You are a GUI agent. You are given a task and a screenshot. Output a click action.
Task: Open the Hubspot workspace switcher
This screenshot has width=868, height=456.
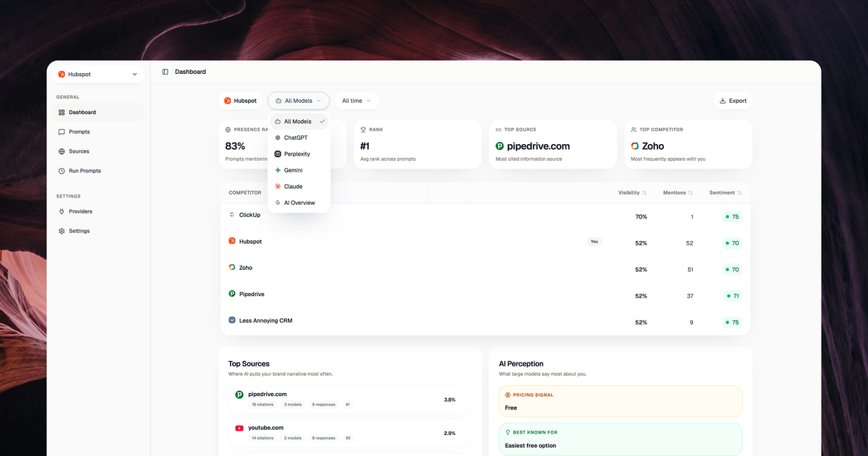pyautogui.click(x=98, y=74)
